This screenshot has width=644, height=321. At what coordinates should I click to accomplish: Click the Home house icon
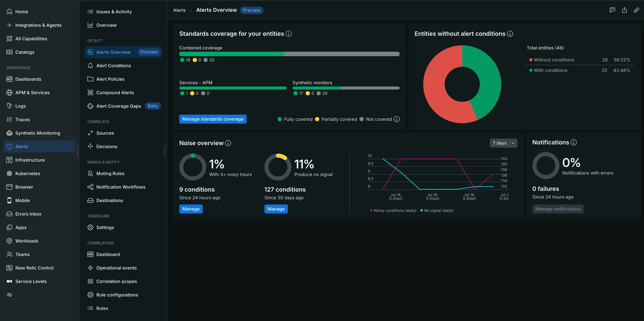pyautogui.click(x=9, y=11)
